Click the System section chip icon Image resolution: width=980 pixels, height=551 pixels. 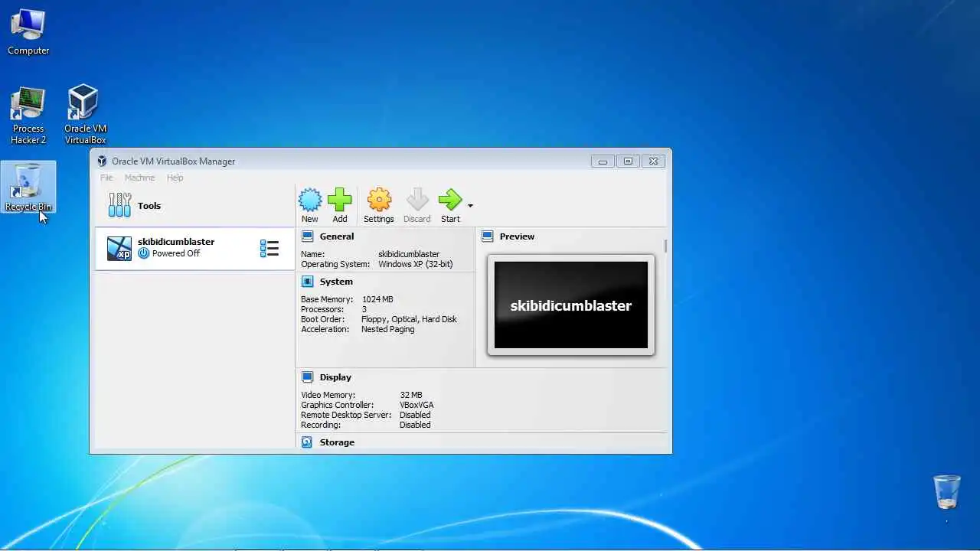click(x=307, y=282)
